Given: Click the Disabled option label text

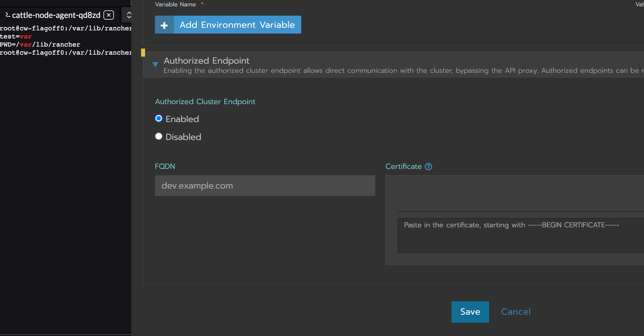Looking at the screenshot, I should [x=183, y=137].
